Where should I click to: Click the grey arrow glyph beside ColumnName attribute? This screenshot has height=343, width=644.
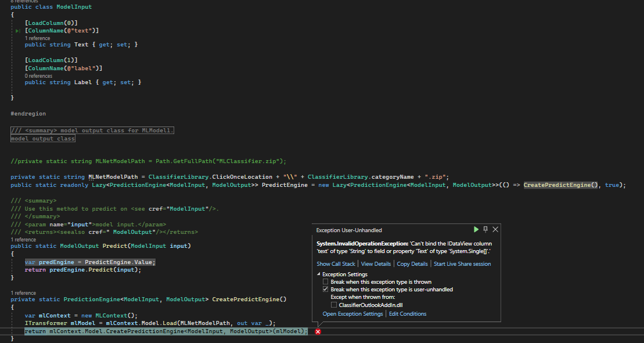point(17,30)
